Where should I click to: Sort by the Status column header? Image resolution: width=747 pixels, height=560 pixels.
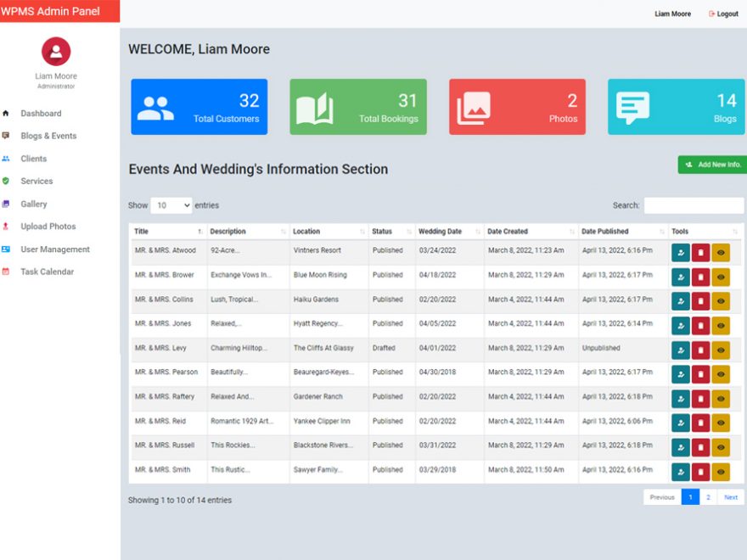(x=385, y=231)
